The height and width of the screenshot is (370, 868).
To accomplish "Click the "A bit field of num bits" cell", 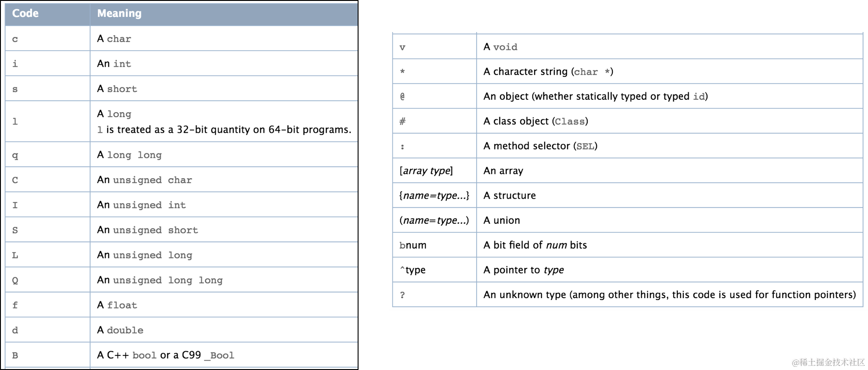I will [535, 245].
